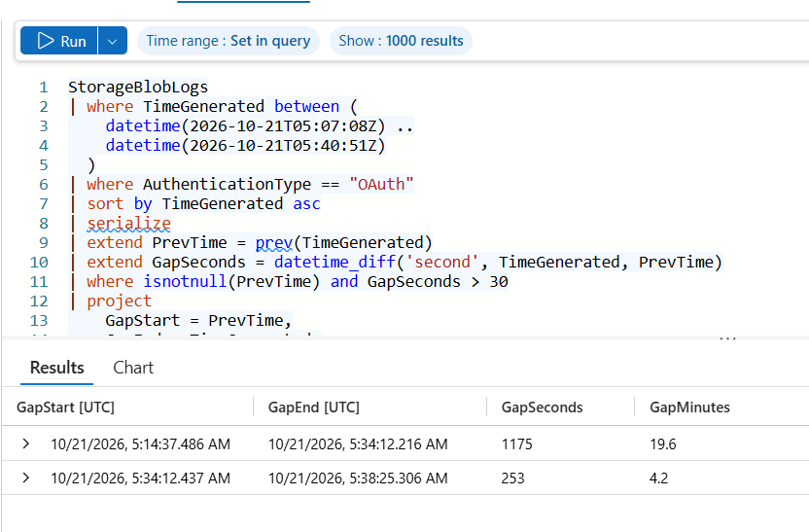Select the GapEnd cell 10/21/2026, 5:34:12.216 AM
Viewport: 809px width, 532px height.
coord(358,443)
